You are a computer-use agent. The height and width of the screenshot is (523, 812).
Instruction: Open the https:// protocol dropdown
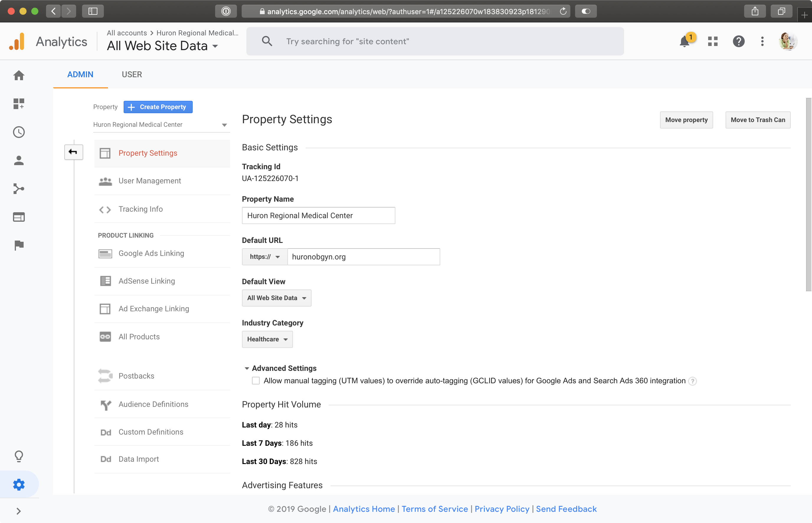(x=265, y=257)
